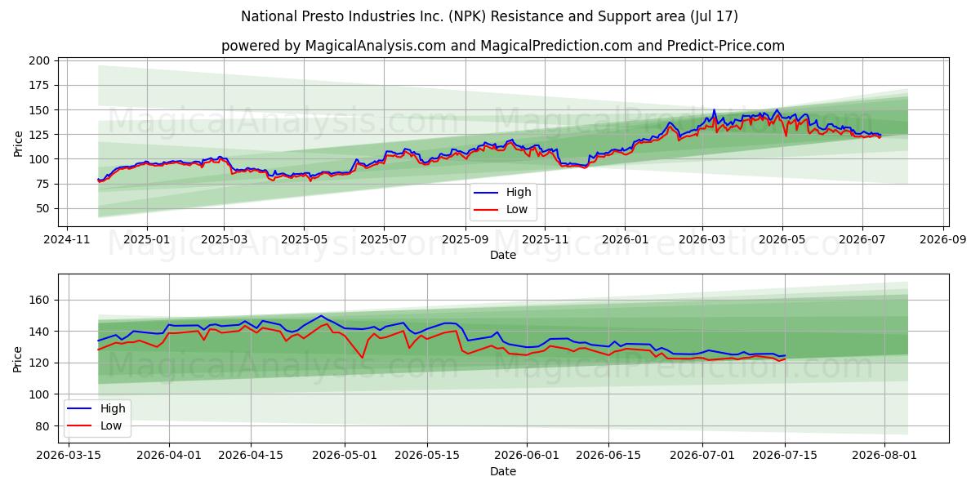
Task: Click the '2026-05' tick on upper x-axis
Action: [782, 240]
